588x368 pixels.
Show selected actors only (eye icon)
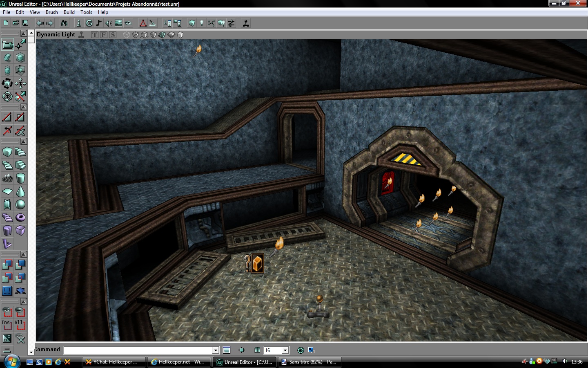pyautogui.click(x=7, y=313)
